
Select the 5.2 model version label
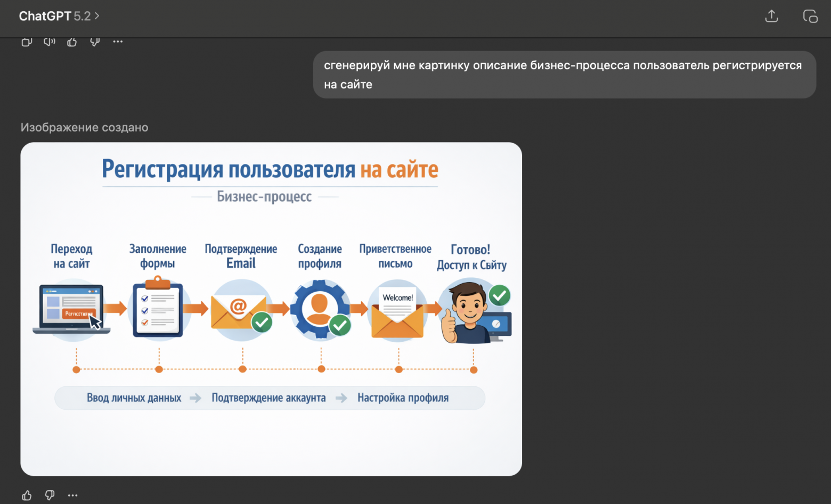tap(83, 16)
